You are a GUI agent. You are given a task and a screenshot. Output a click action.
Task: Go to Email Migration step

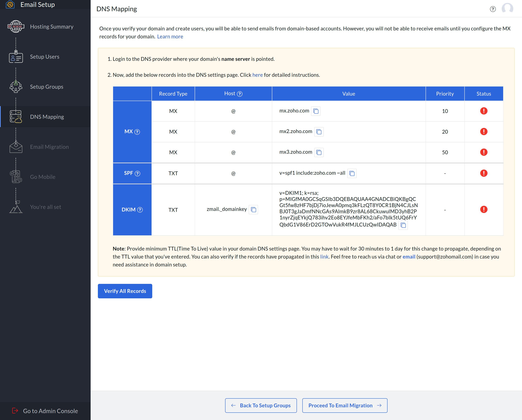click(45, 147)
